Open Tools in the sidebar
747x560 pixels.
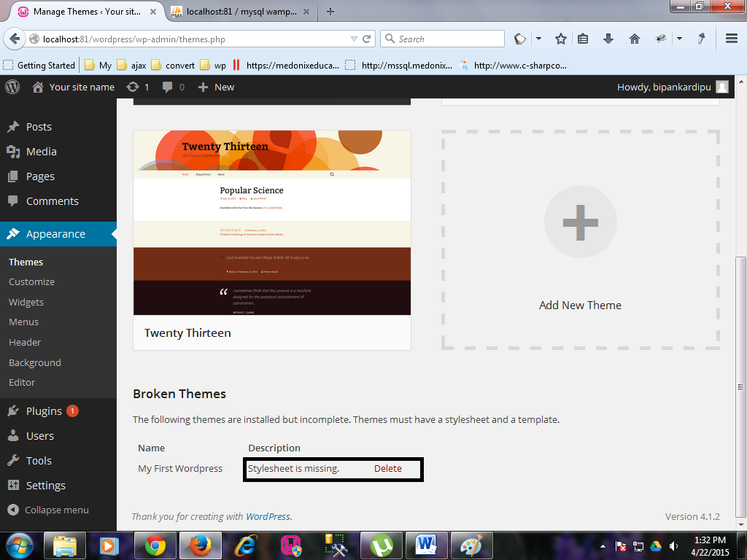pos(39,461)
